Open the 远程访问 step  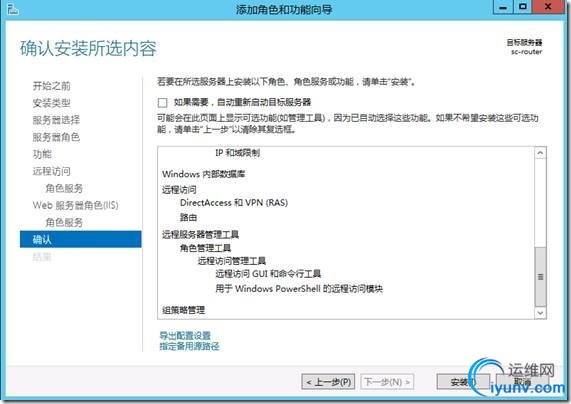pyautogui.click(x=51, y=171)
